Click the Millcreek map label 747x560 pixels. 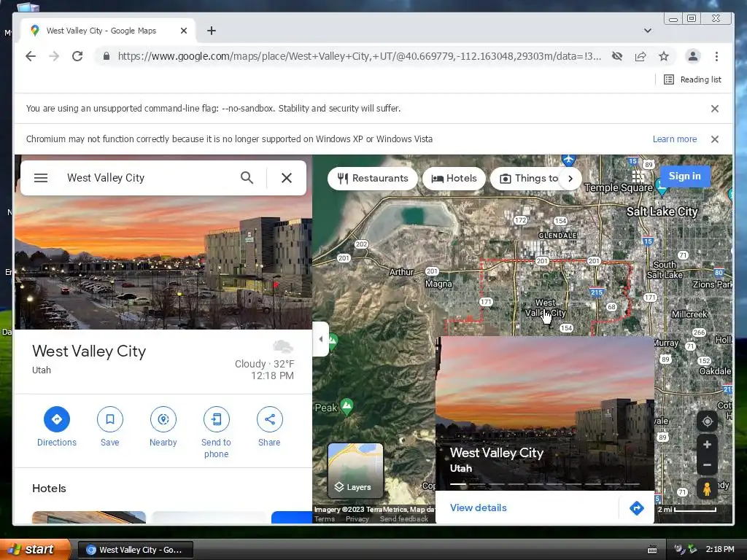point(689,314)
